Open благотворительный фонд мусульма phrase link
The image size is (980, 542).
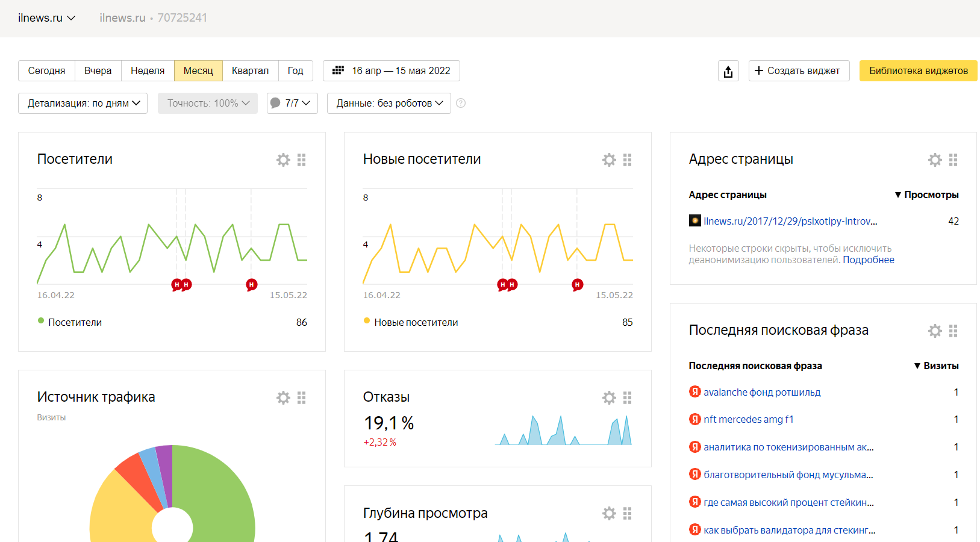788,475
